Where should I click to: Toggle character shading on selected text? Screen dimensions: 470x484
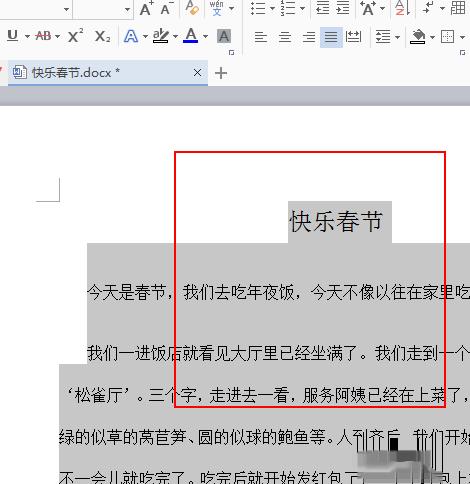coord(224,36)
